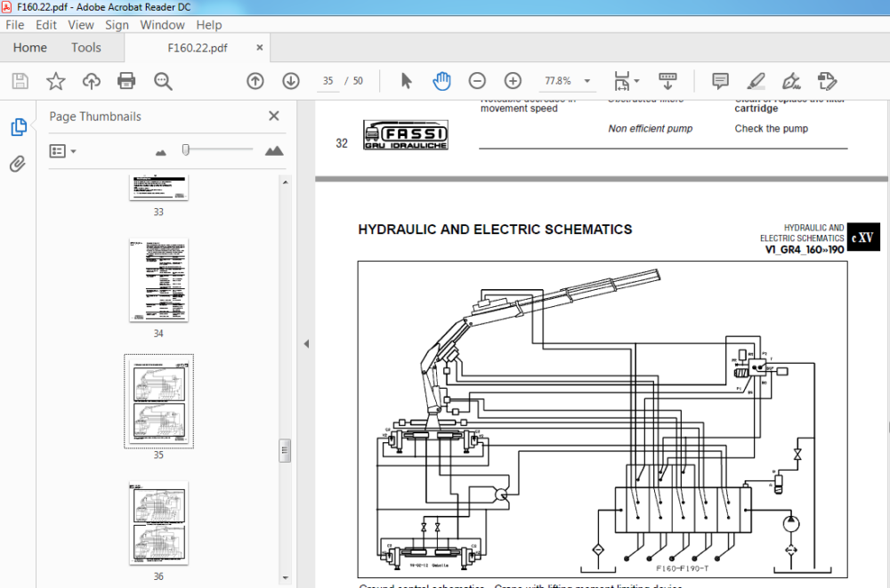Image resolution: width=890 pixels, height=588 pixels.
Task: Select page 34 thumbnail
Action: click(158, 280)
